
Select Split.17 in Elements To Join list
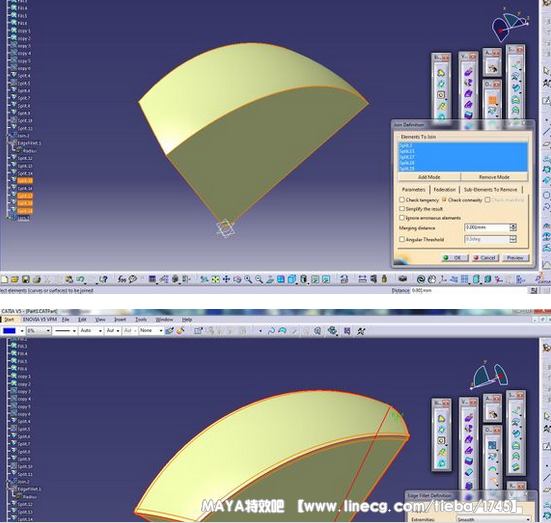(x=462, y=157)
